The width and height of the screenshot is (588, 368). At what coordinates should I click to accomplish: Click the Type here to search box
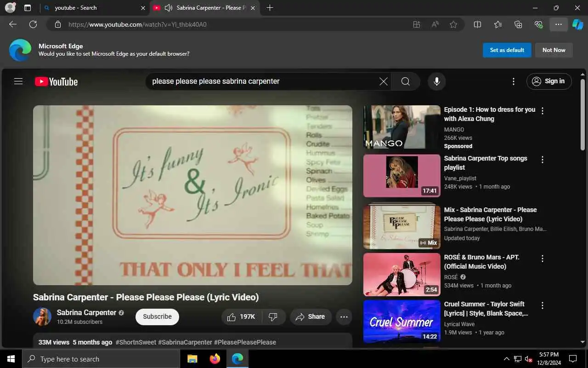(x=101, y=359)
